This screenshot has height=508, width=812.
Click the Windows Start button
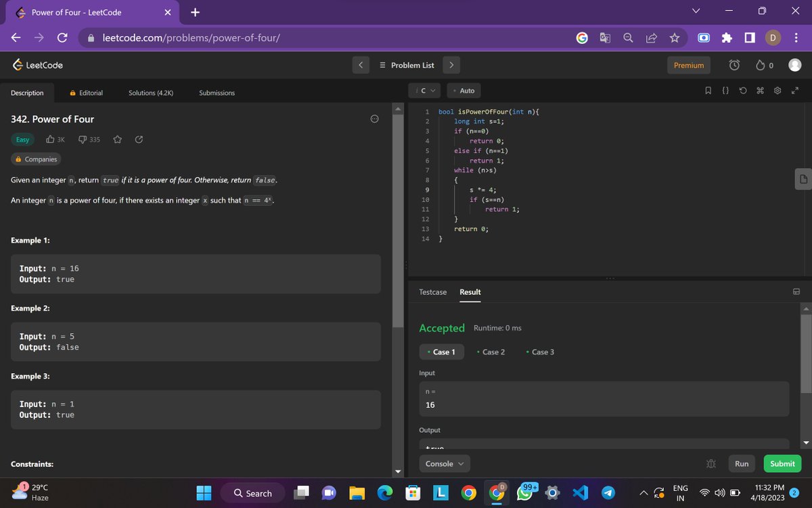[204, 494]
